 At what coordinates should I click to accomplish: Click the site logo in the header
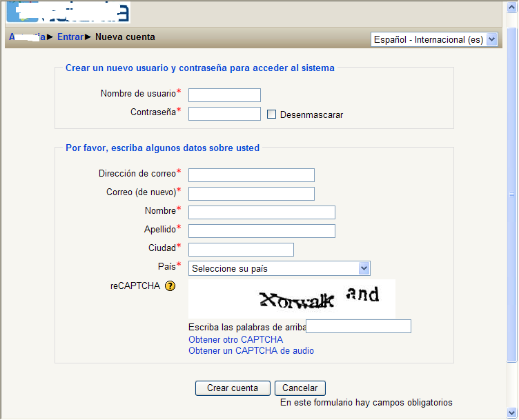point(68,12)
